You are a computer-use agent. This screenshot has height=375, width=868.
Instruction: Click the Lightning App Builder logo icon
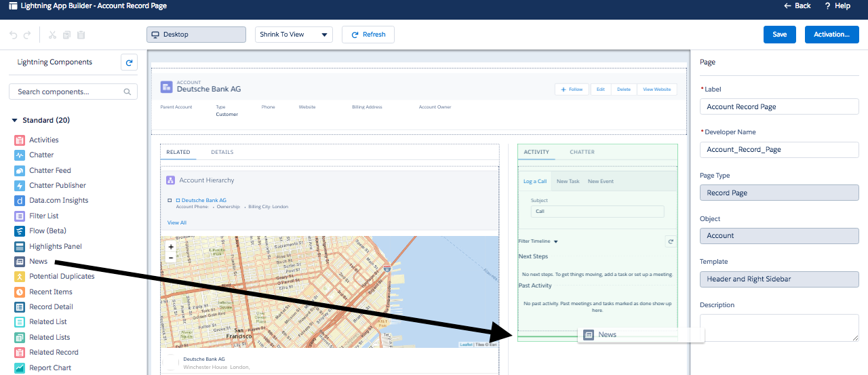point(14,5)
